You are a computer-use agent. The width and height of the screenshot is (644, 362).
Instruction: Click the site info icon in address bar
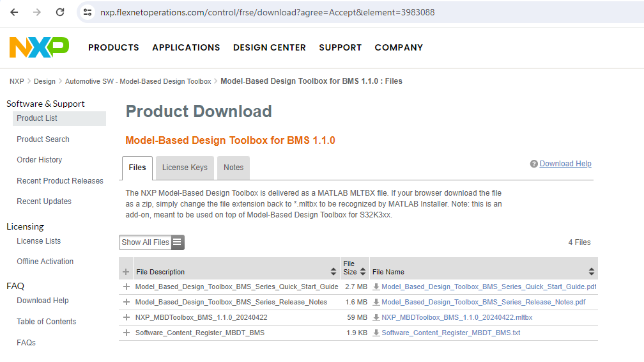88,12
